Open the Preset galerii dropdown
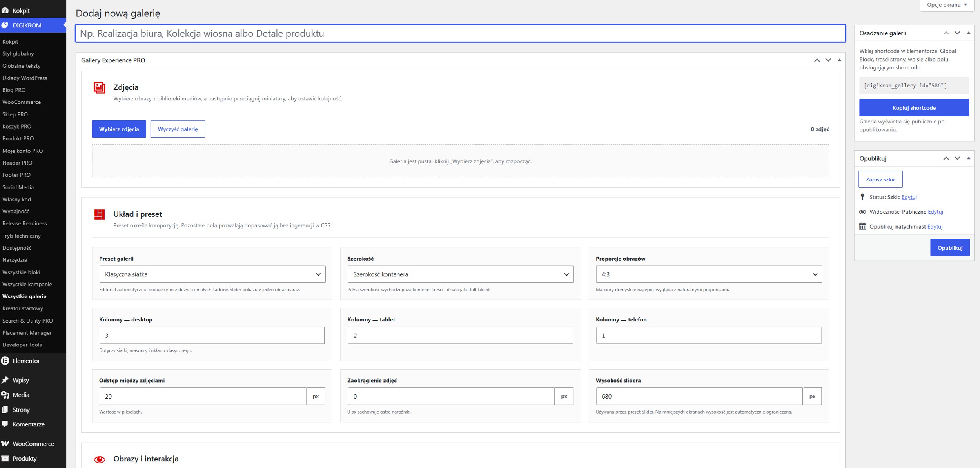The width and height of the screenshot is (980, 468). pyautogui.click(x=212, y=274)
